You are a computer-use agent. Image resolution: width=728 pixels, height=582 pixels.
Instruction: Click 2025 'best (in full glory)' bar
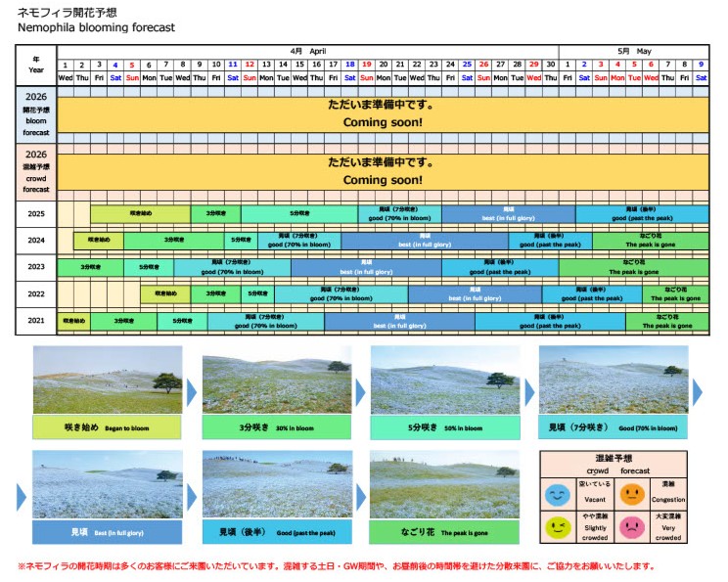click(x=509, y=214)
